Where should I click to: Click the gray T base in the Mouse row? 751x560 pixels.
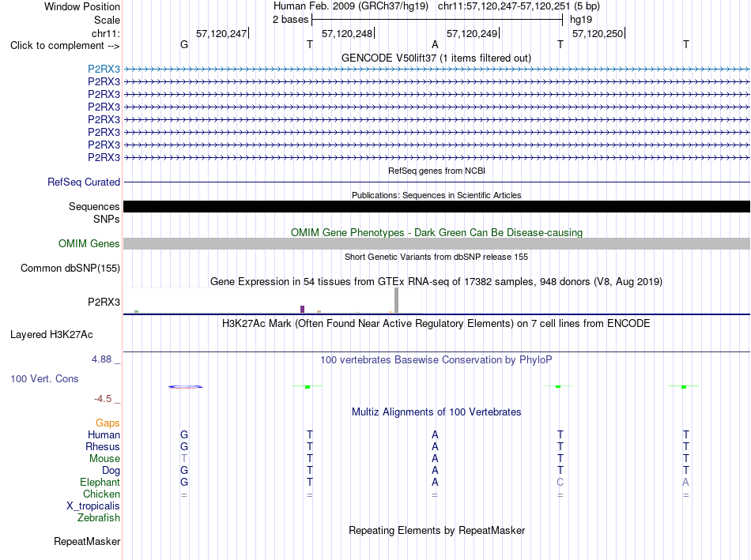[x=184, y=459]
